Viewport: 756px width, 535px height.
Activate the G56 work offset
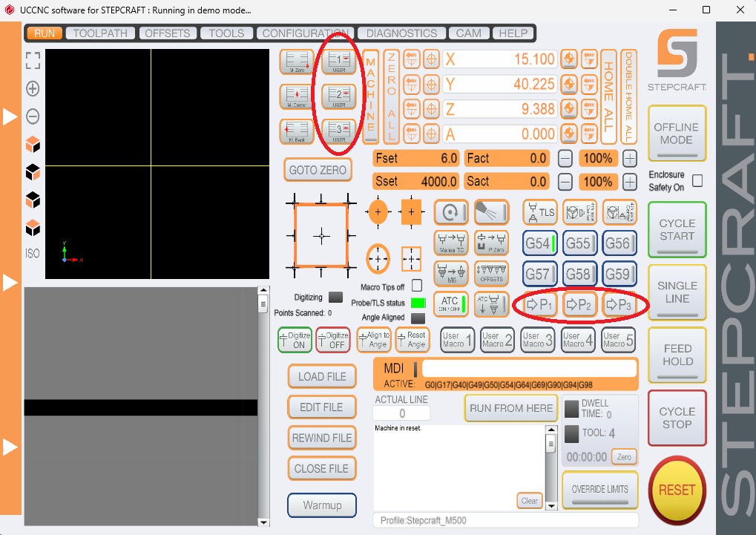click(x=619, y=243)
